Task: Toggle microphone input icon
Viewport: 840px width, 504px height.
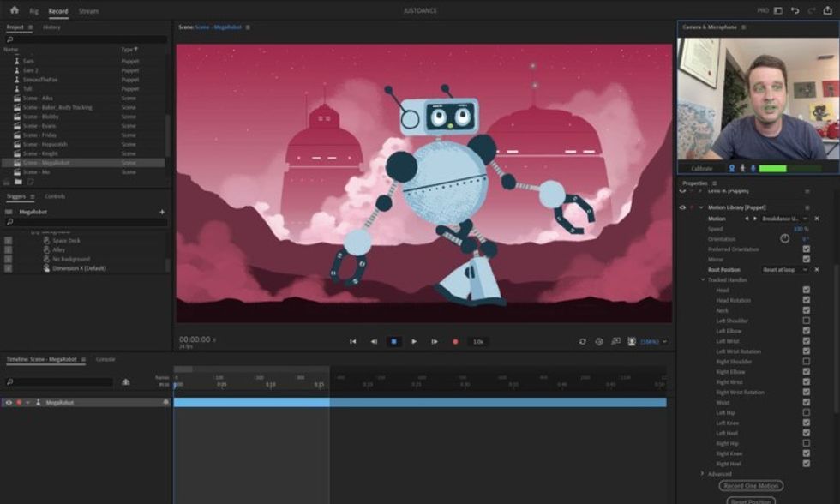Action: point(753,168)
